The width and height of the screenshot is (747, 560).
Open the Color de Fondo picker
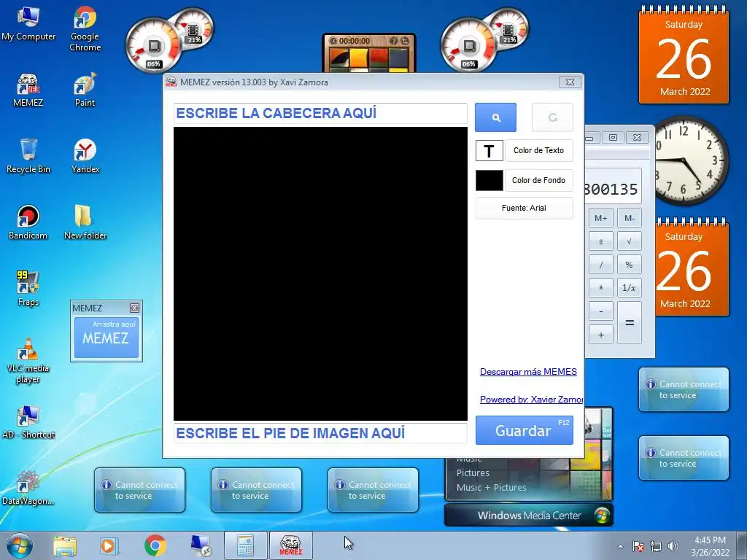(539, 181)
